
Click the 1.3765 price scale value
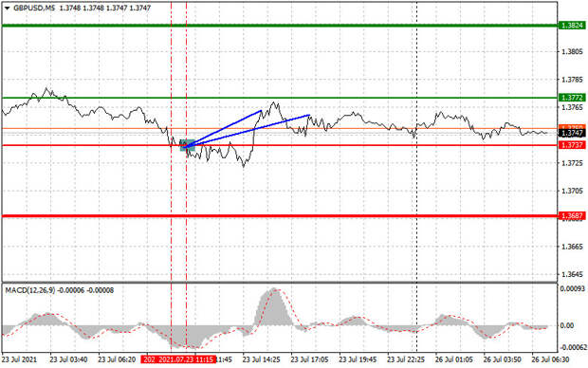coord(572,108)
